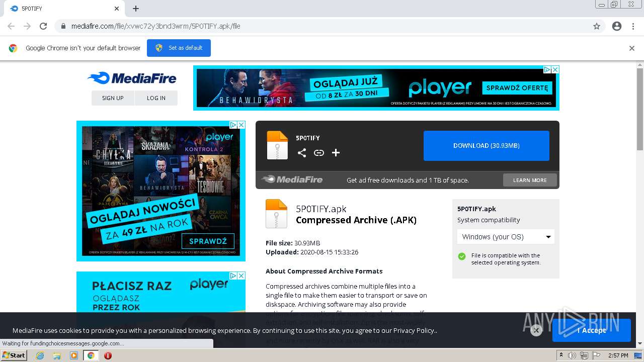Close the cookie banner with X
This screenshot has width=644, height=362.
536,330
